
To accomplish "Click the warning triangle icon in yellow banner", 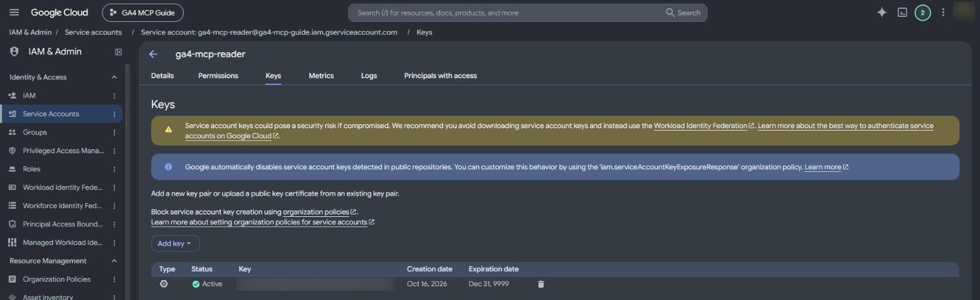I will point(168,129).
